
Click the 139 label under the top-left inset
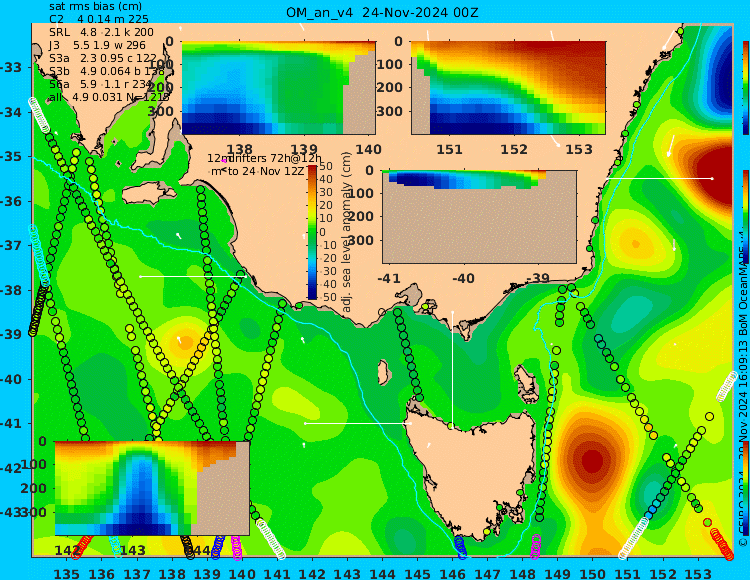[x=304, y=150]
